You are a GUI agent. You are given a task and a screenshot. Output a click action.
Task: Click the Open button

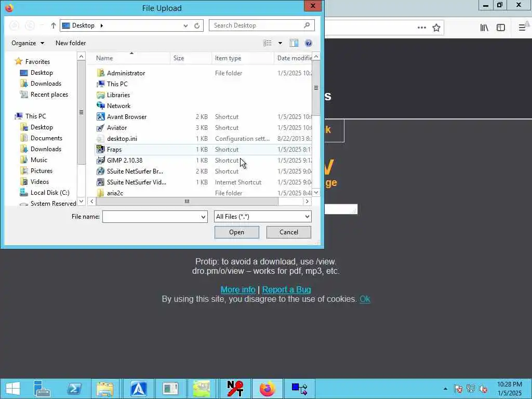(x=236, y=232)
